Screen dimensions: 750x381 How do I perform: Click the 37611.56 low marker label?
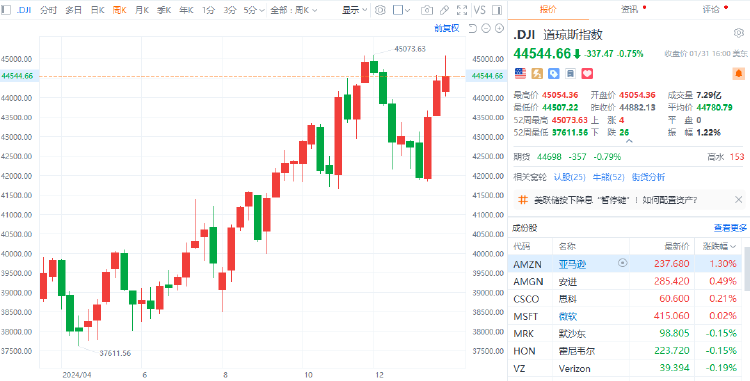click(115, 353)
